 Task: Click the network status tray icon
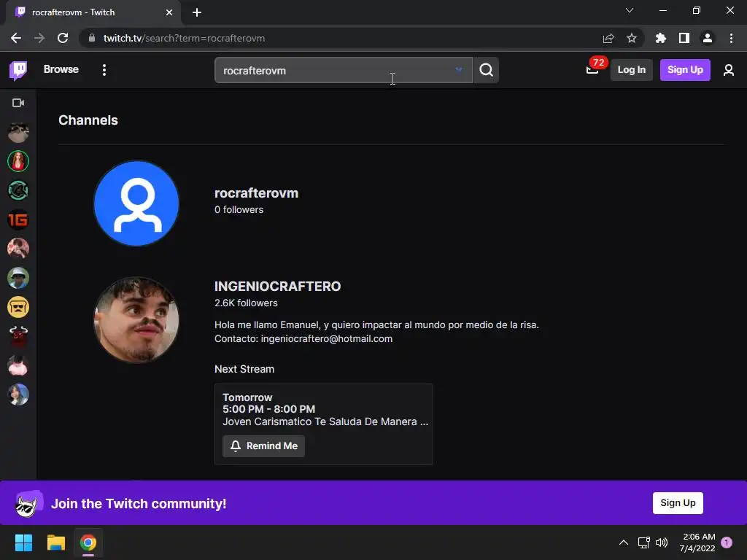point(643,542)
